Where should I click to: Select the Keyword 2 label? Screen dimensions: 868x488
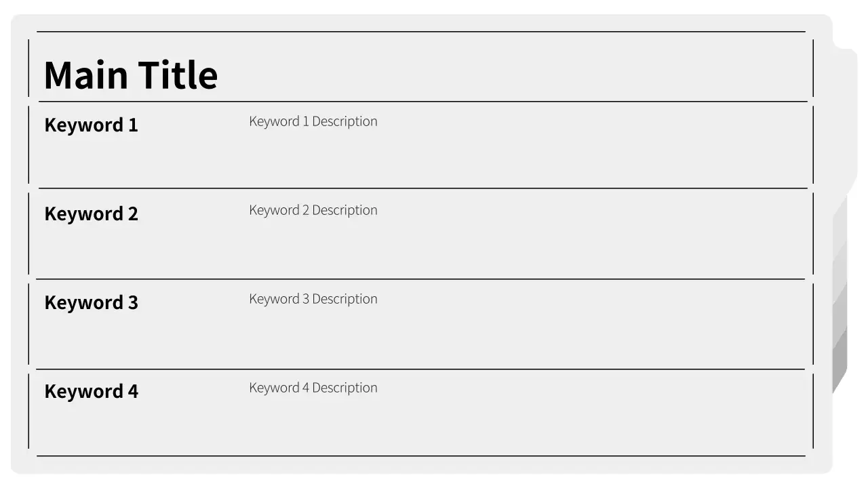pos(91,213)
